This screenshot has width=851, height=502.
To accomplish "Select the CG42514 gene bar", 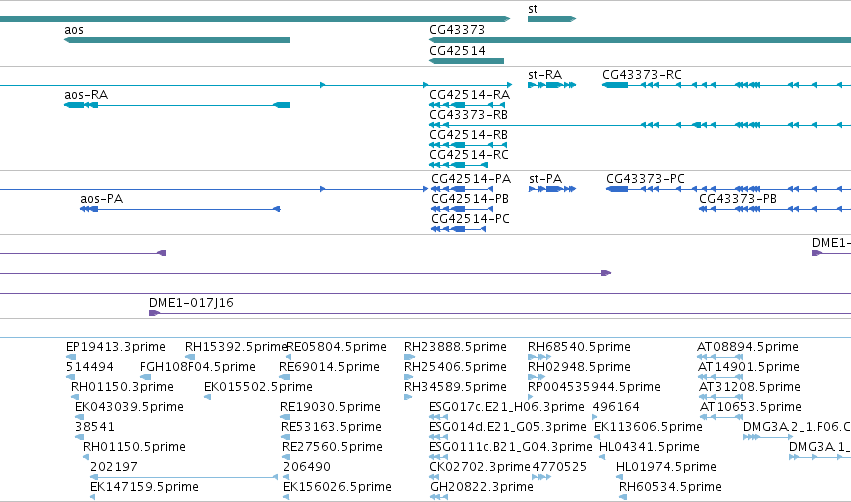I will [466, 61].
